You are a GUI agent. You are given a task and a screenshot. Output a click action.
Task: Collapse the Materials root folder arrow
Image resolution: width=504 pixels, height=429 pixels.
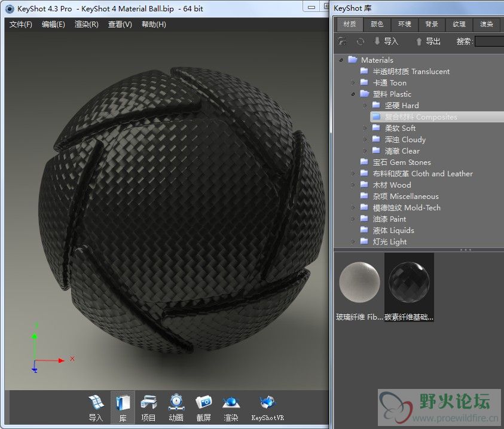coord(341,60)
